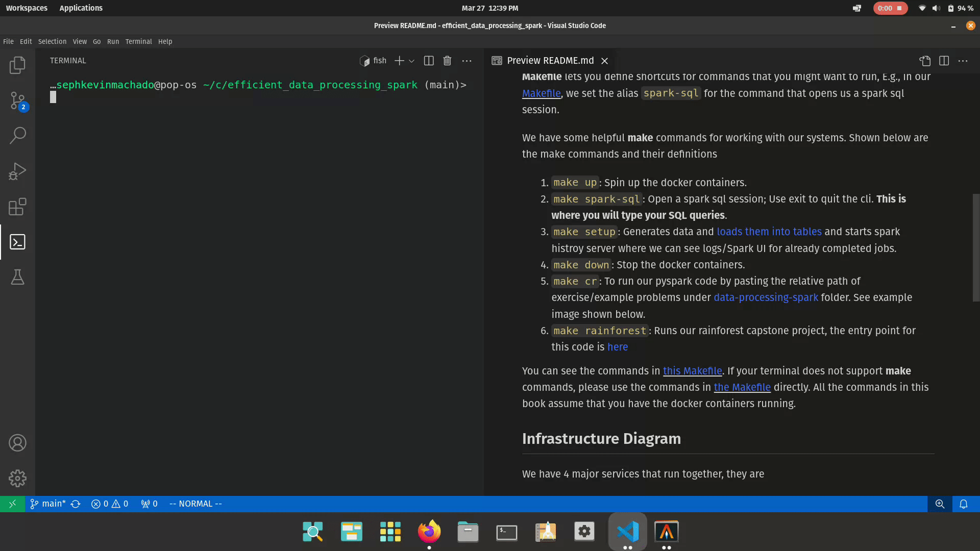
Task: Open Run and Debug view
Action: 17,171
